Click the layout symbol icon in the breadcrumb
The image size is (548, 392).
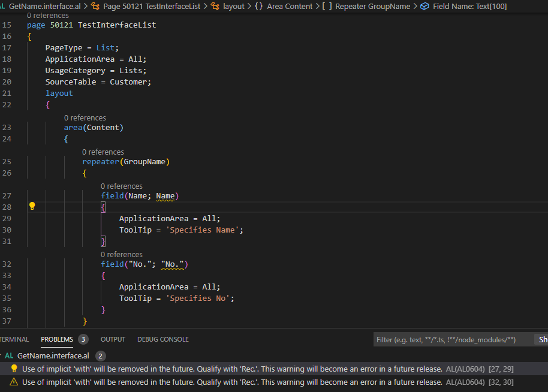pos(215,6)
